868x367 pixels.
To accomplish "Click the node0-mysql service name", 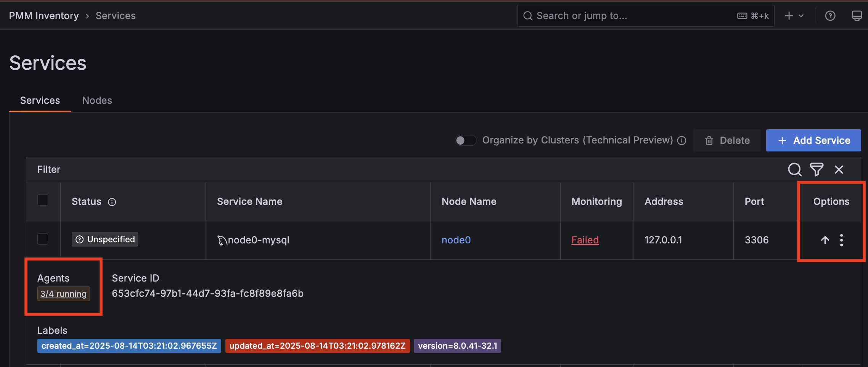I will point(259,240).
